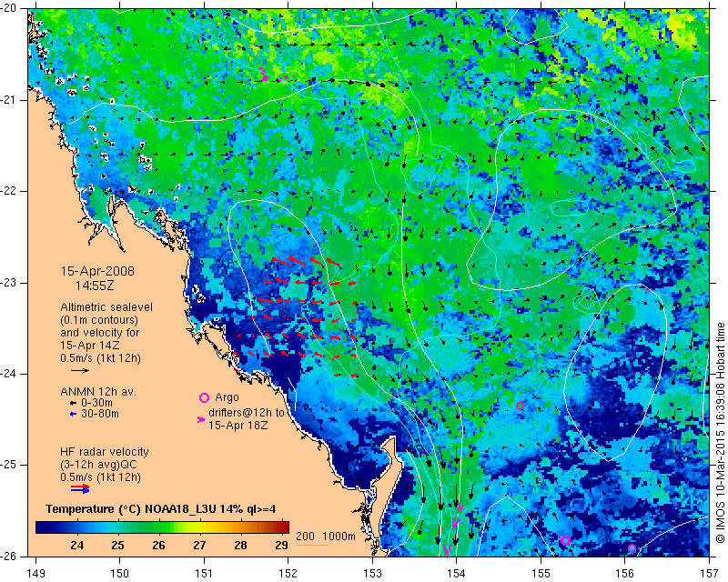Click the latitude axis label -20
The image size is (728, 582).
[9, 9]
